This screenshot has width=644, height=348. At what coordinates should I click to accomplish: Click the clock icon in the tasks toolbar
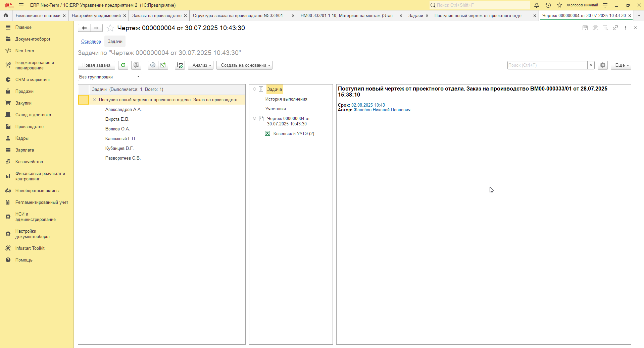click(153, 65)
